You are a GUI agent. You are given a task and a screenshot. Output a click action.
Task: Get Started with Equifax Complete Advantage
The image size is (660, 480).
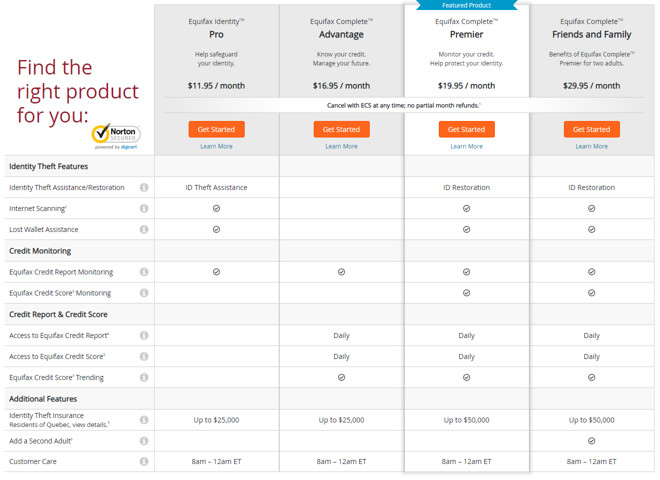(341, 129)
